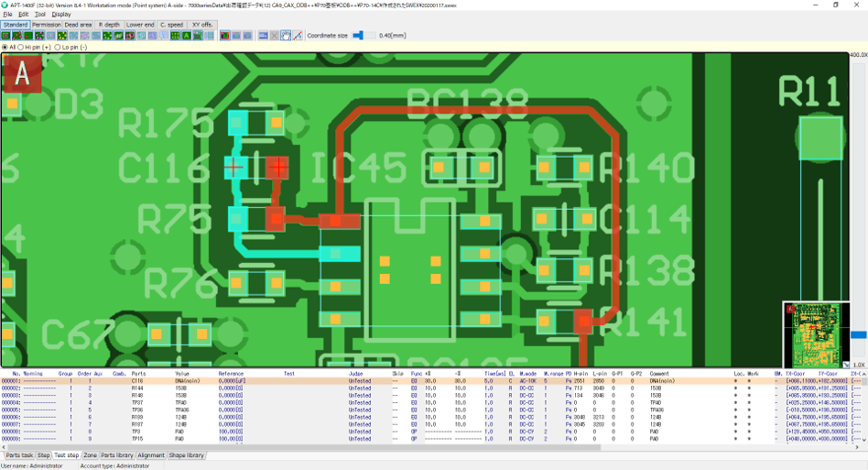Click the cyan C116 pad with crosshair
Screen dimensions: 868x470
click(x=234, y=167)
